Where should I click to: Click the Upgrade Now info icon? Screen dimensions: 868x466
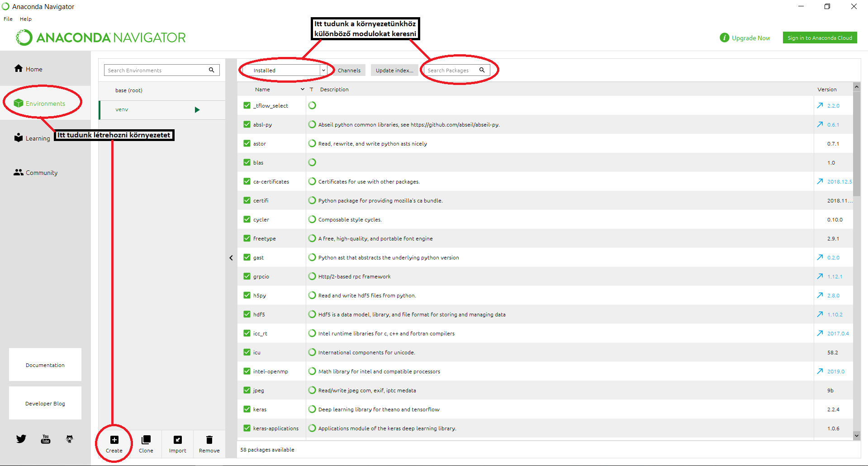point(725,38)
